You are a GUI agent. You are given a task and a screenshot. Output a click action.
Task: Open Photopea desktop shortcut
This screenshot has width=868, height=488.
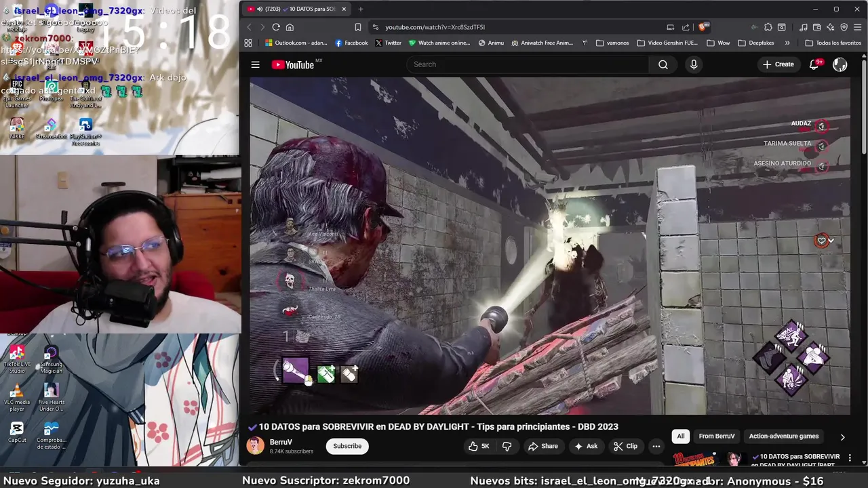coord(51,91)
